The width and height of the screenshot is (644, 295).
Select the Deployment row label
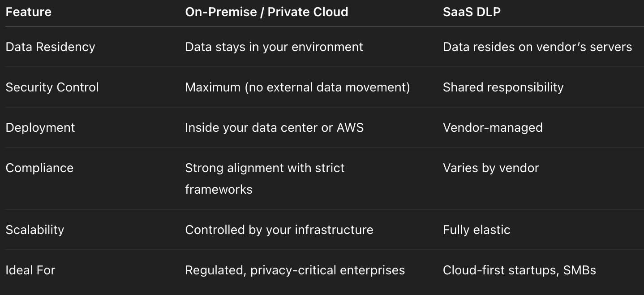[x=40, y=128]
